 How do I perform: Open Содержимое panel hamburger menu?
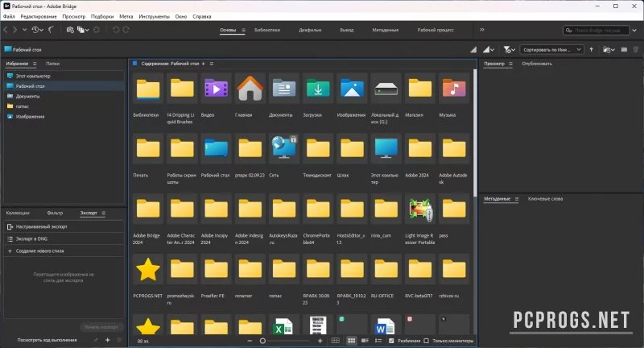point(212,64)
